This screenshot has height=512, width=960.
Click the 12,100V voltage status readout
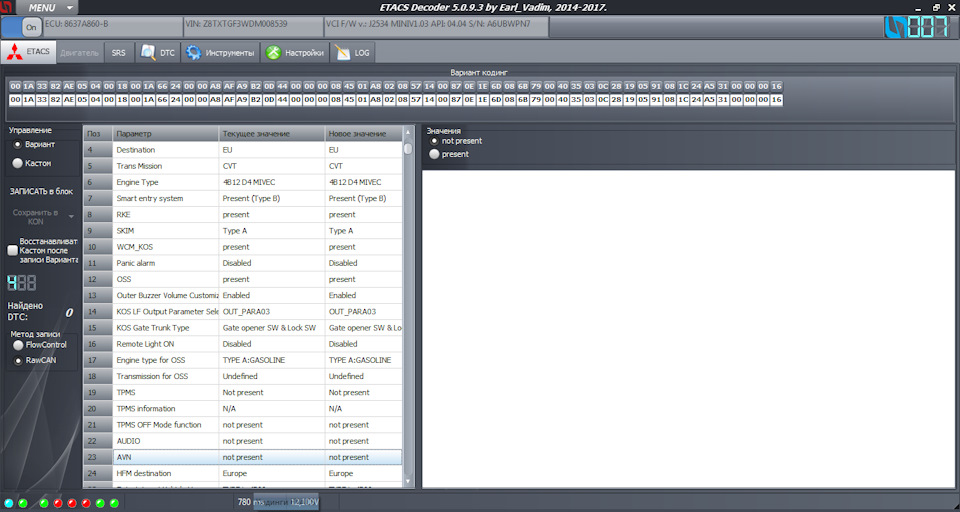(x=305, y=502)
